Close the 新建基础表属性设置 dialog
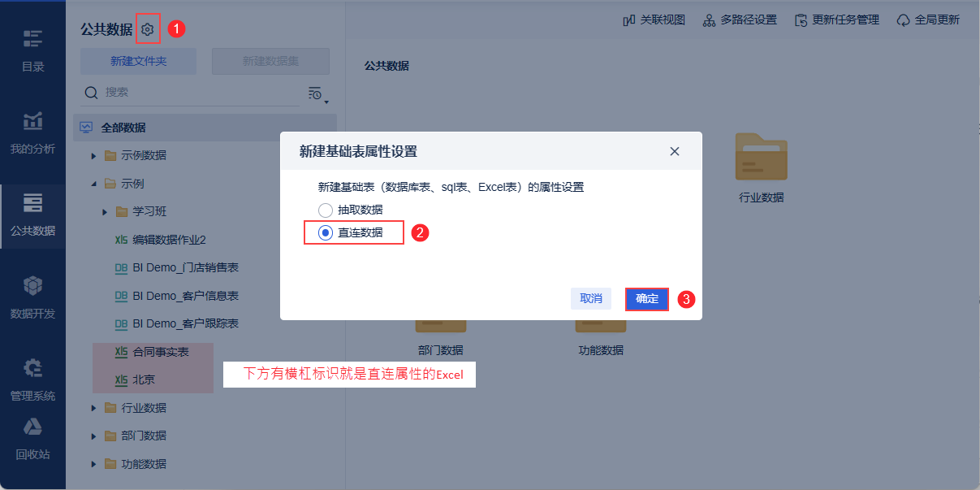 (x=674, y=151)
